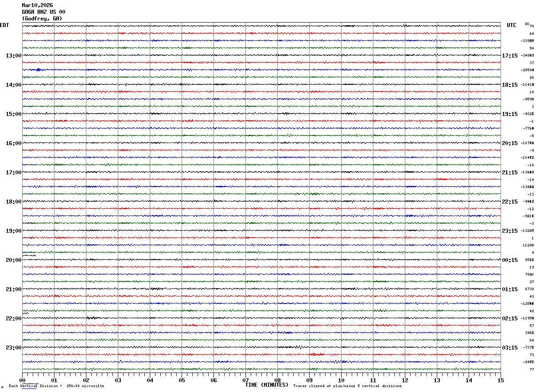Viewport: 536px width, 392px height.
Task: Click the 19:15 UTC time label
Action: pyautogui.click(x=510, y=114)
